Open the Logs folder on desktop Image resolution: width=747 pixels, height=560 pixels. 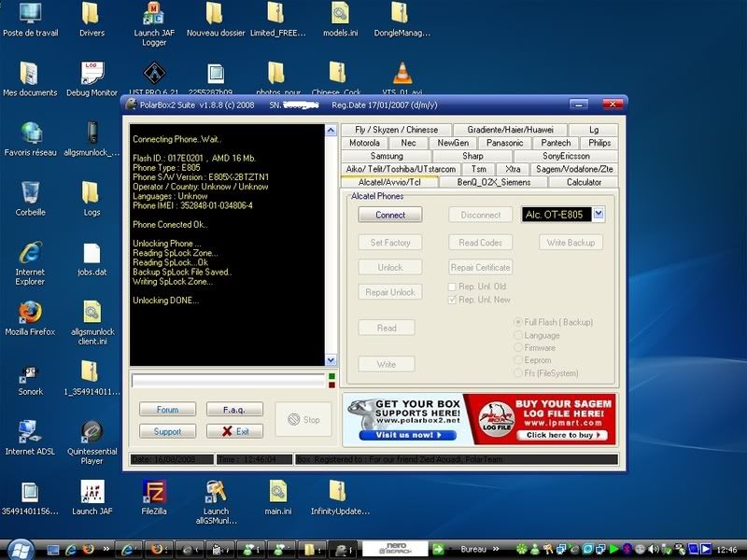[x=92, y=199]
